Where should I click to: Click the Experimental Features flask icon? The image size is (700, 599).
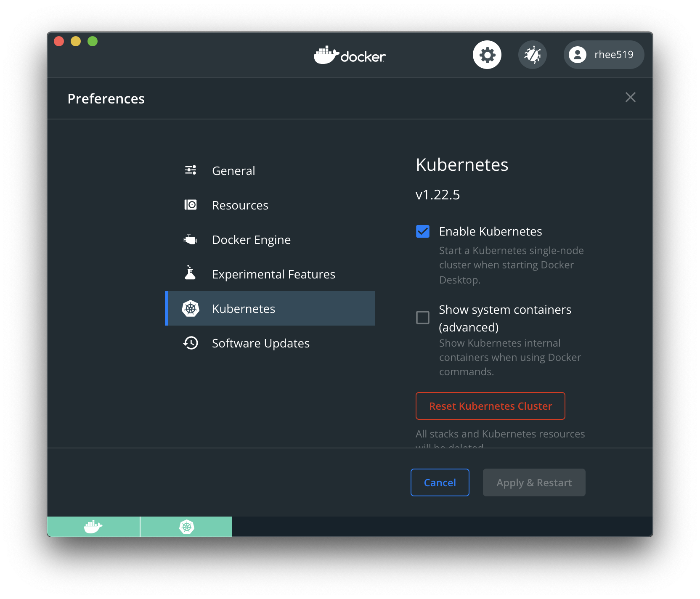click(191, 273)
